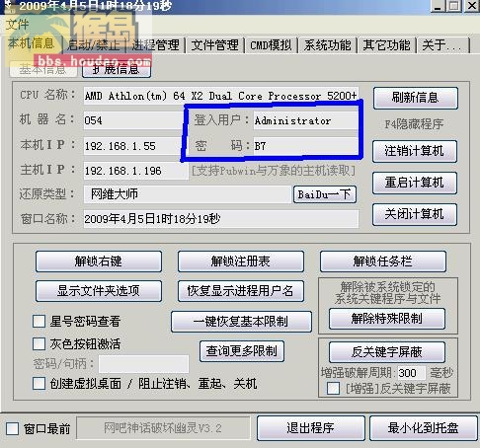This screenshot has height=448, width=480.
Task: Open the 文件管理 tab
Action: point(214,45)
